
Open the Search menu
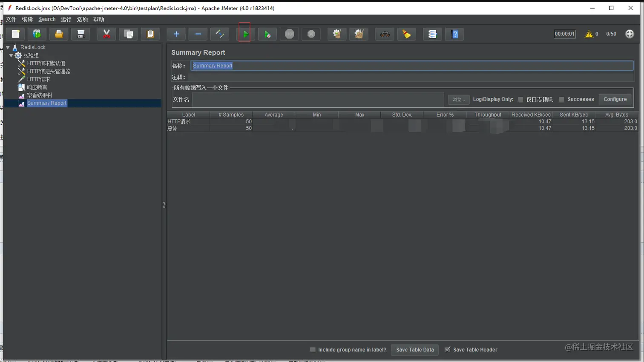tap(47, 19)
